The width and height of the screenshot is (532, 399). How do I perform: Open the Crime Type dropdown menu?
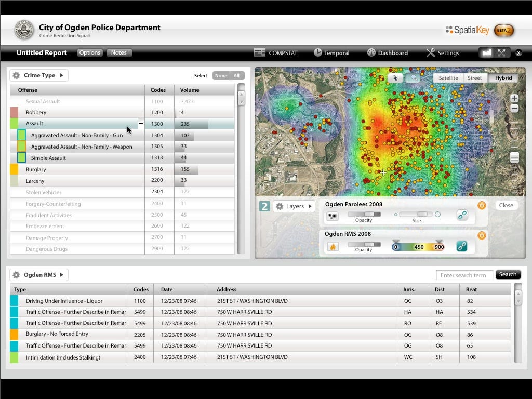click(39, 75)
